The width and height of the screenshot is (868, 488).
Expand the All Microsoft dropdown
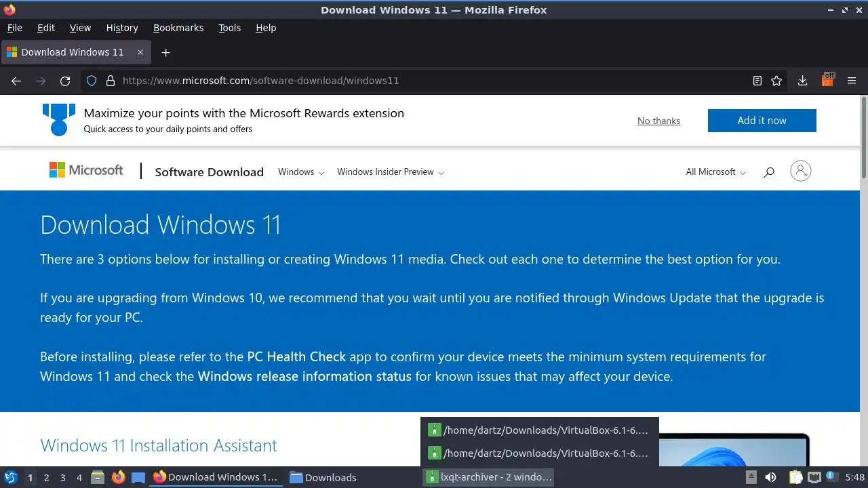pos(715,172)
